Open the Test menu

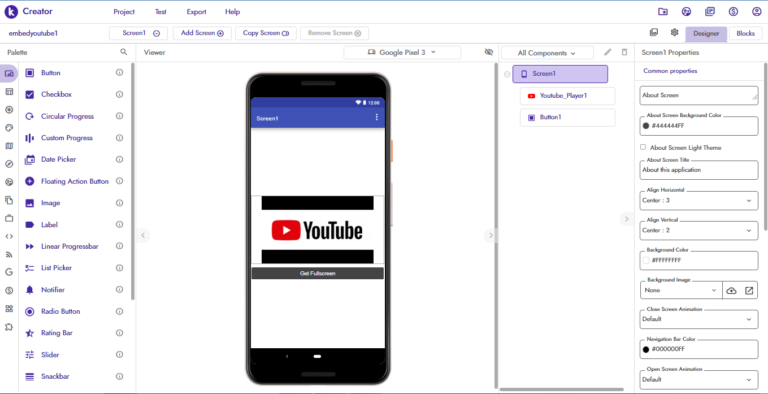click(x=161, y=12)
